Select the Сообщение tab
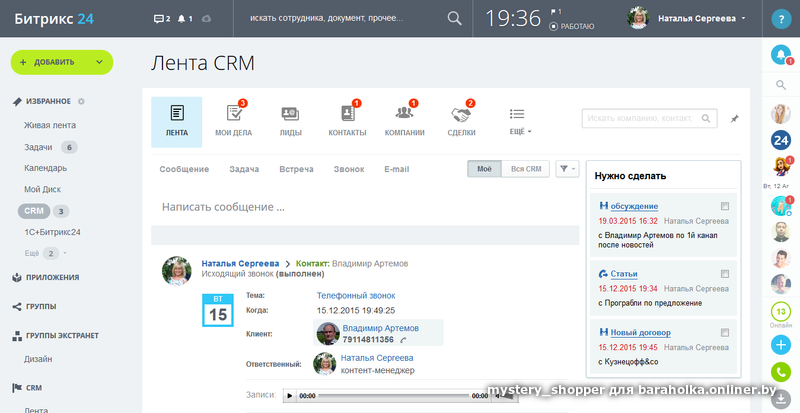The image size is (800, 413). point(184,169)
